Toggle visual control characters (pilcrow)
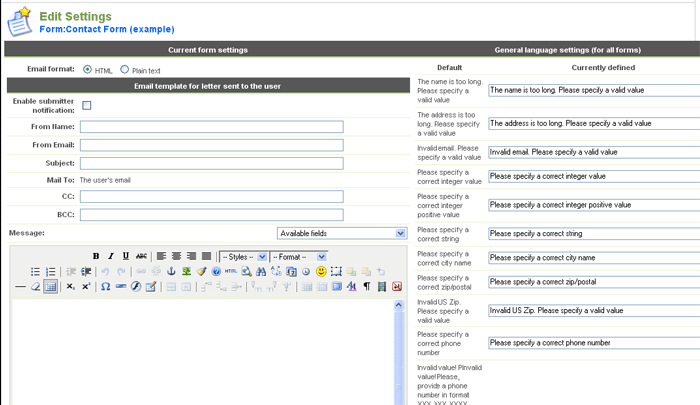Image resolution: width=700 pixels, height=405 pixels. pos(367,287)
